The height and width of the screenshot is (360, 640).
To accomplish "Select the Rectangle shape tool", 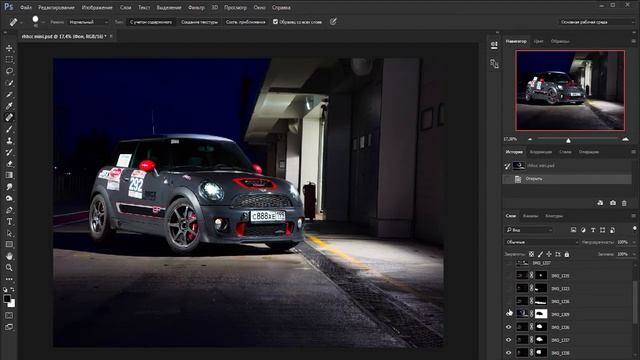I will (9, 244).
